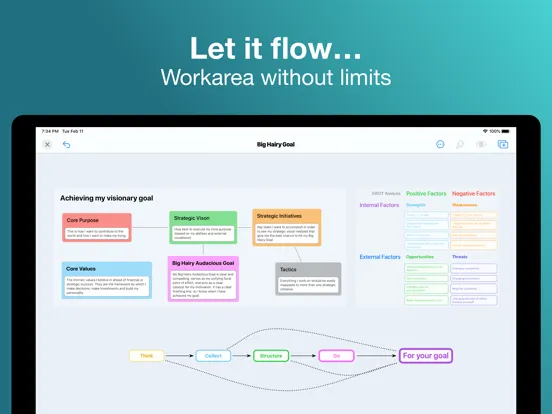The height and width of the screenshot is (414, 552).
Task: Tap the Wi-Fi status icon
Action: coord(485,131)
